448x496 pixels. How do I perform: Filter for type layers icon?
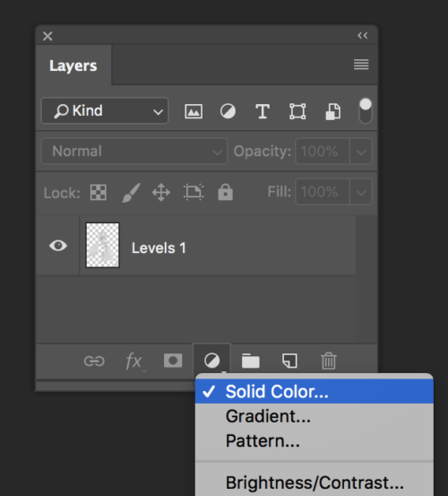[x=263, y=111]
